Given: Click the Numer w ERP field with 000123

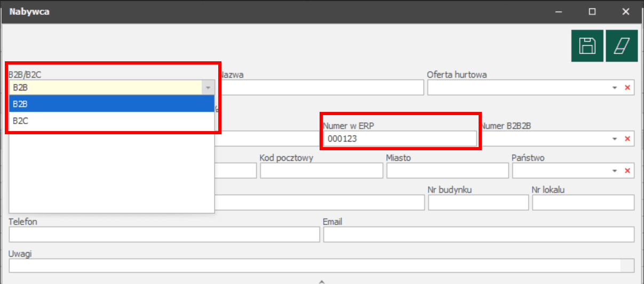Looking at the screenshot, I should [x=400, y=139].
